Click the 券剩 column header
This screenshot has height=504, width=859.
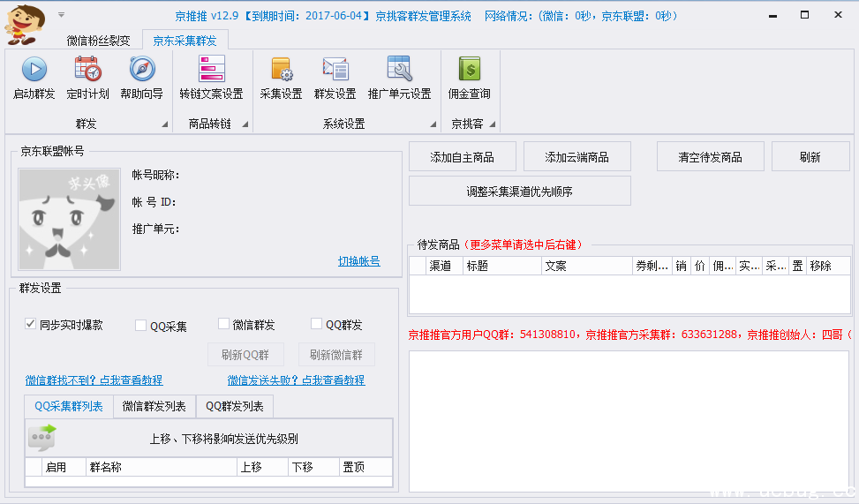point(652,266)
